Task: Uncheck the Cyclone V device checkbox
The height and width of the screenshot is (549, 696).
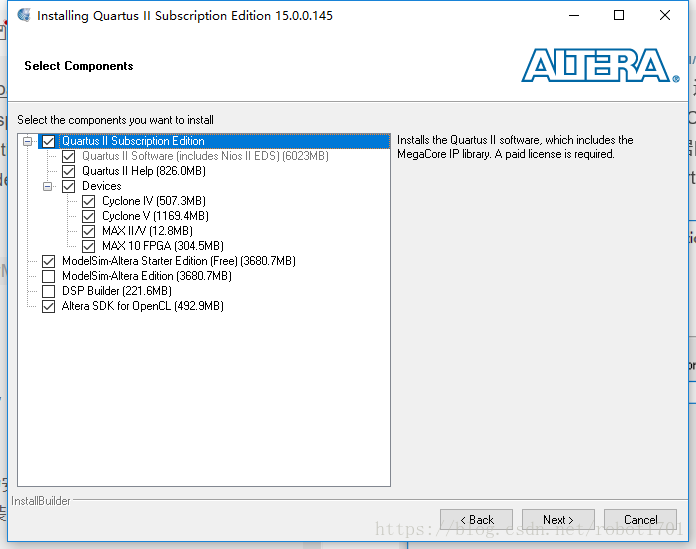Action: 88,217
